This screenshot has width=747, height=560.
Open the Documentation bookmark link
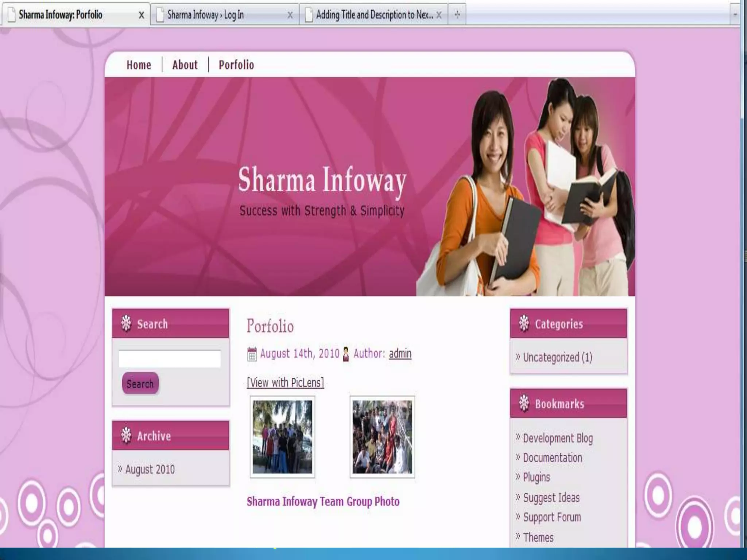pos(553,458)
